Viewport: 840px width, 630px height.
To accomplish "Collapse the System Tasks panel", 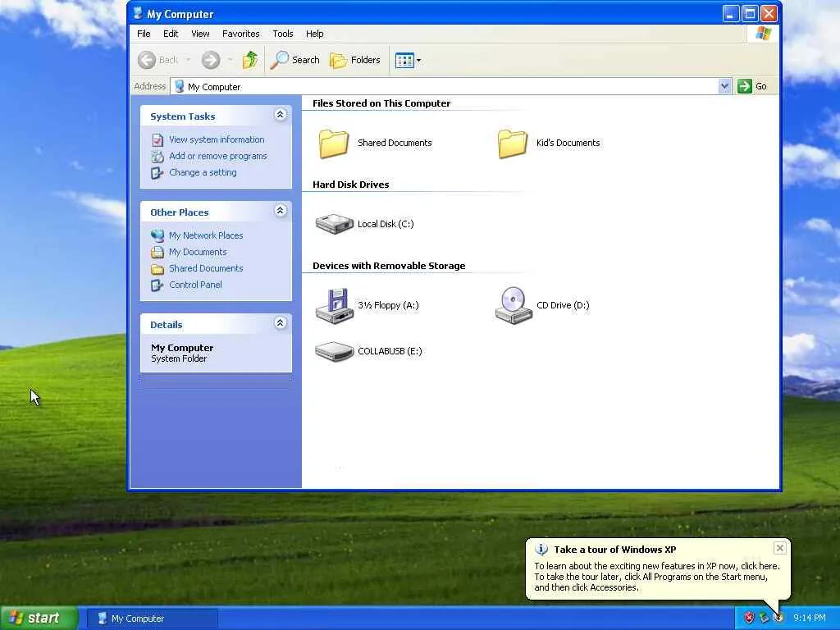I will 281,115.
